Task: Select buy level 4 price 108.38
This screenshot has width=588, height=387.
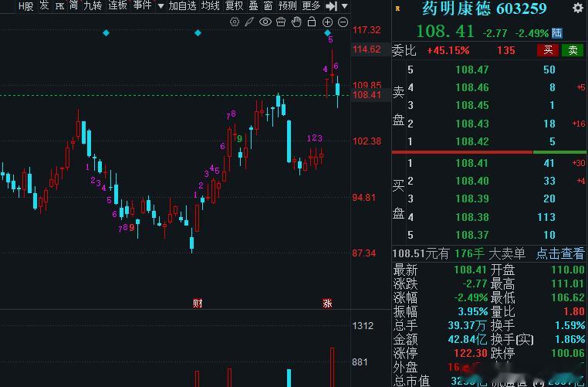Action: [472, 217]
